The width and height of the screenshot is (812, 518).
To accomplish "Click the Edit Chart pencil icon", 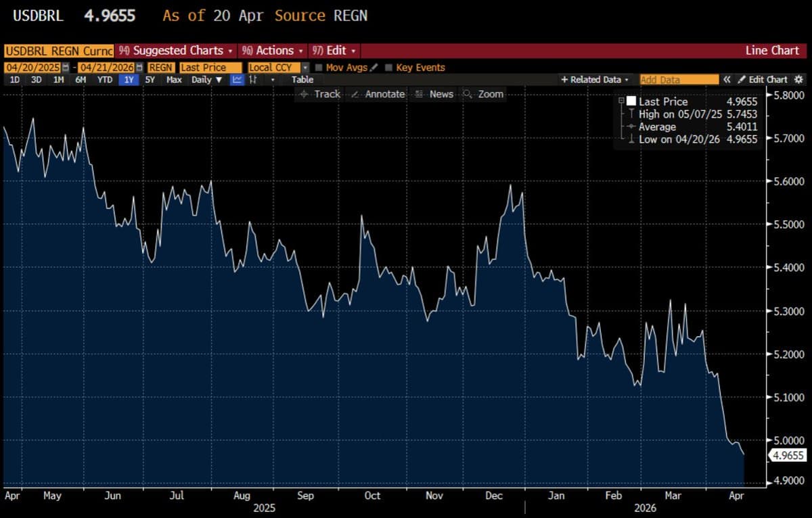I will [741, 79].
